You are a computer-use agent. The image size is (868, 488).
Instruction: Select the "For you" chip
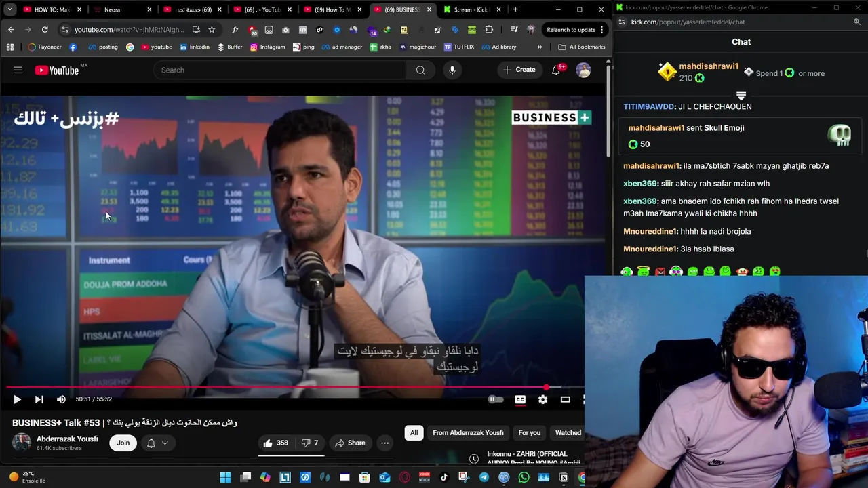point(530,432)
